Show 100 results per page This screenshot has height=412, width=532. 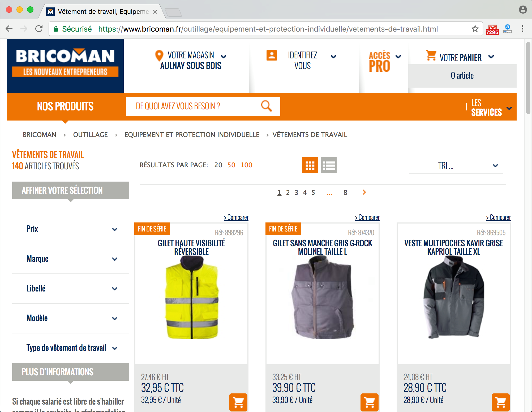click(246, 165)
